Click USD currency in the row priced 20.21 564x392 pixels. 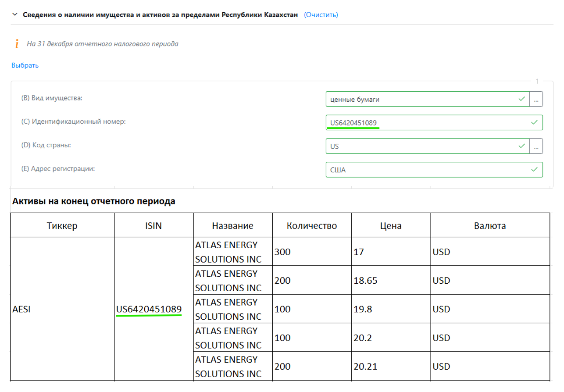point(490,366)
